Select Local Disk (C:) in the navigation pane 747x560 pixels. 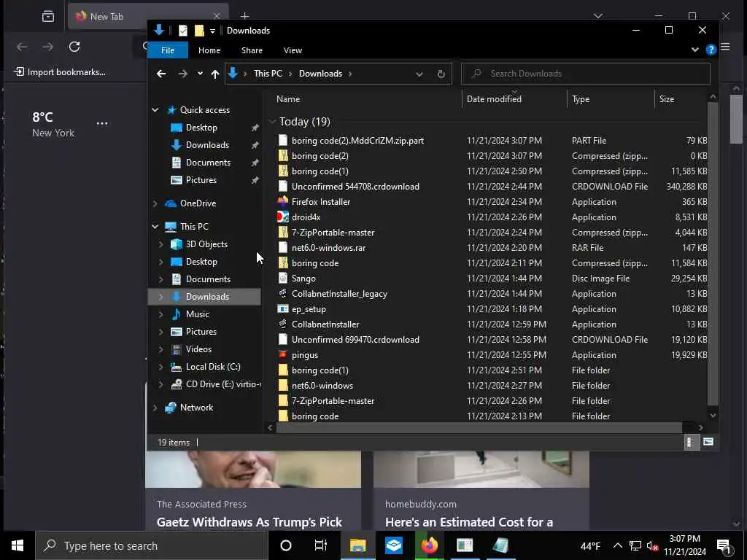coord(213,367)
